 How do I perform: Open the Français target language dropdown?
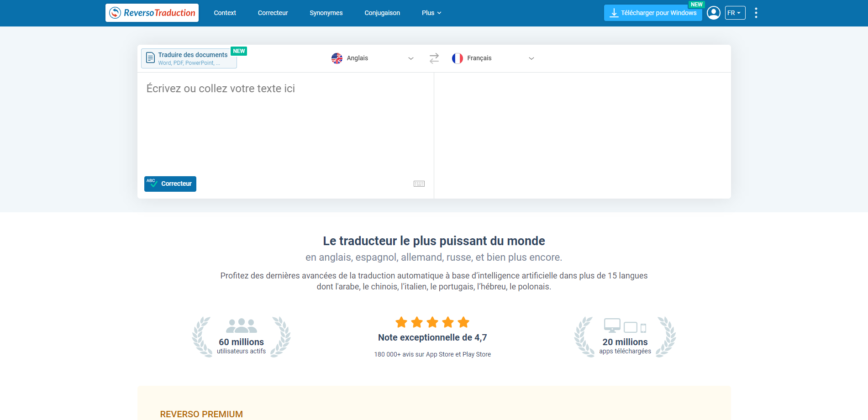click(x=493, y=58)
